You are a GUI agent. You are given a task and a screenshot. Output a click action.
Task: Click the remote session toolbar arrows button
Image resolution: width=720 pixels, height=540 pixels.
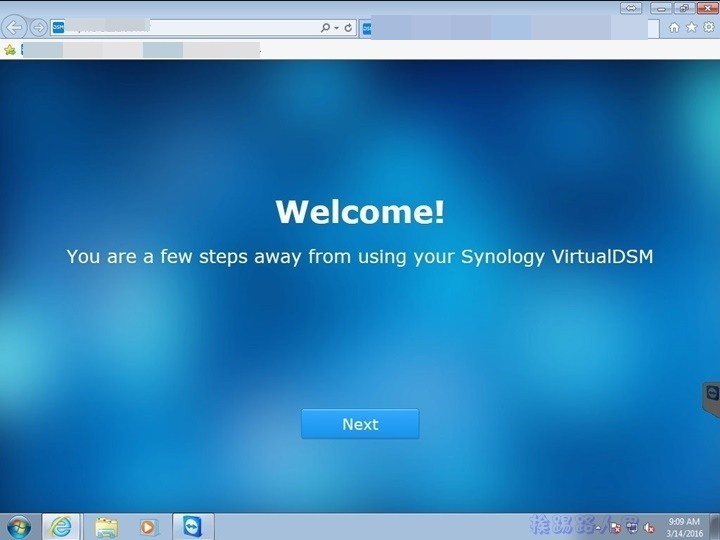(x=631, y=8)
